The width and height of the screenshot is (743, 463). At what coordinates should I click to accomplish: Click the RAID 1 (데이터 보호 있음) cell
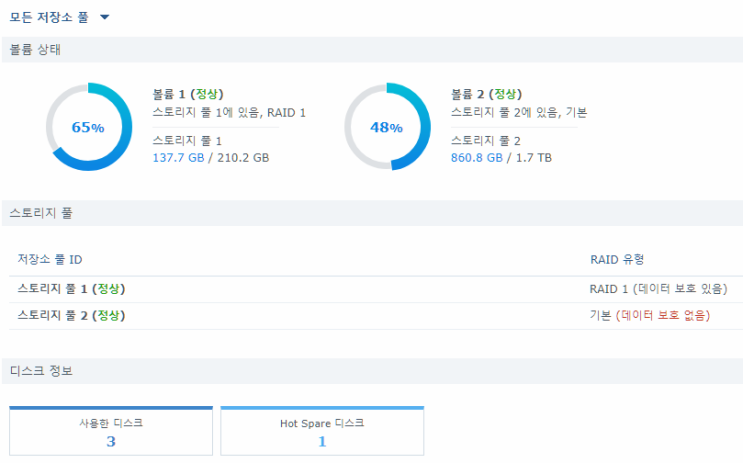point(658,289)
